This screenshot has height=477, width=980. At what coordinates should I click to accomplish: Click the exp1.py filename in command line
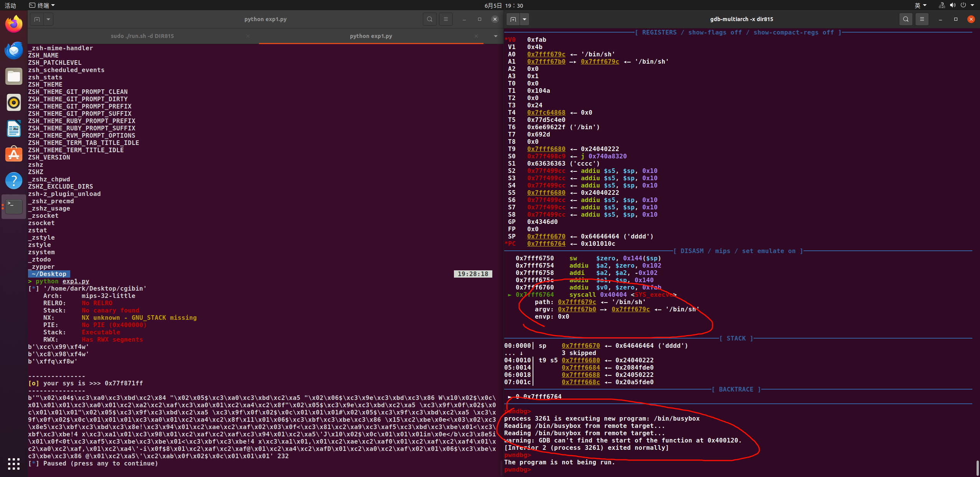click(76, 281)
